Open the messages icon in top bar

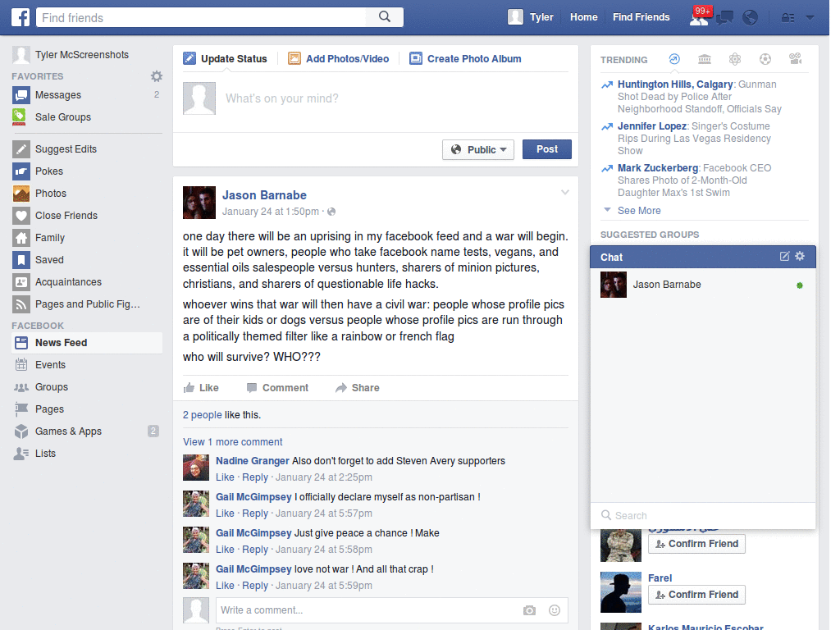pos(724,18)
